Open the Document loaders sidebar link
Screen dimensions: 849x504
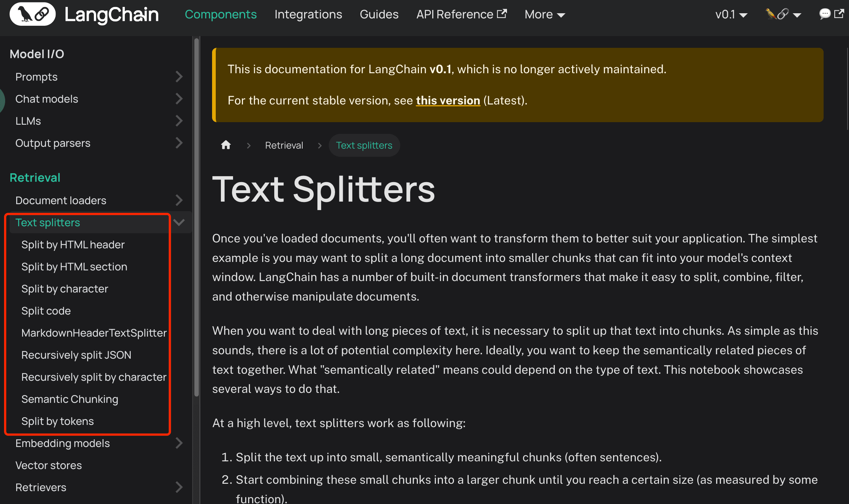coord(61,200)
